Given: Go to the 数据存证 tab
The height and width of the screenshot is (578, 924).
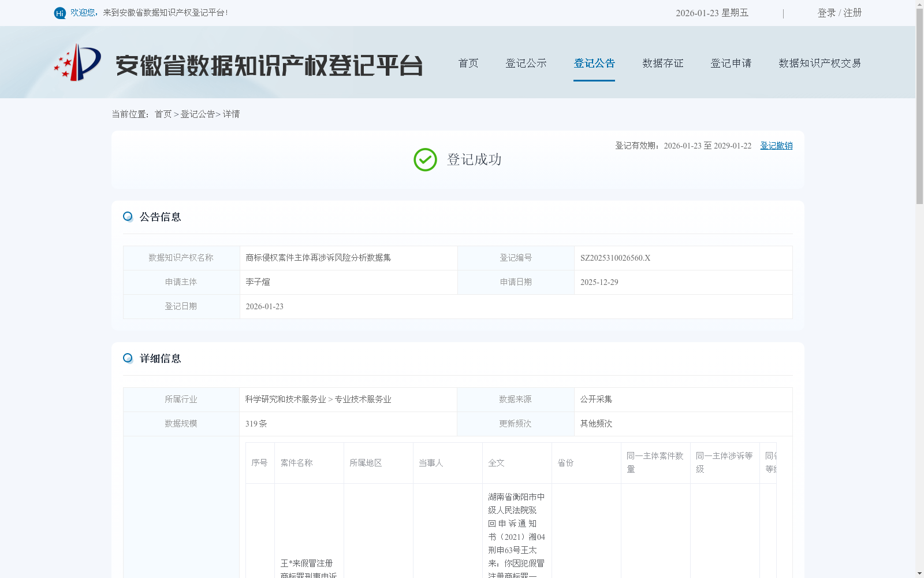Looking at the screenshot, I should (663, 63).
